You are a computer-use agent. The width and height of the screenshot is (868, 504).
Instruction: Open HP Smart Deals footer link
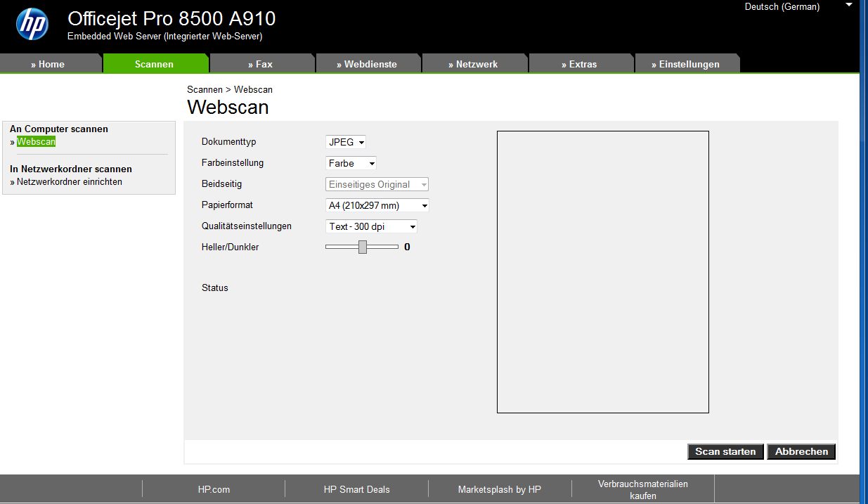[356, 489]
